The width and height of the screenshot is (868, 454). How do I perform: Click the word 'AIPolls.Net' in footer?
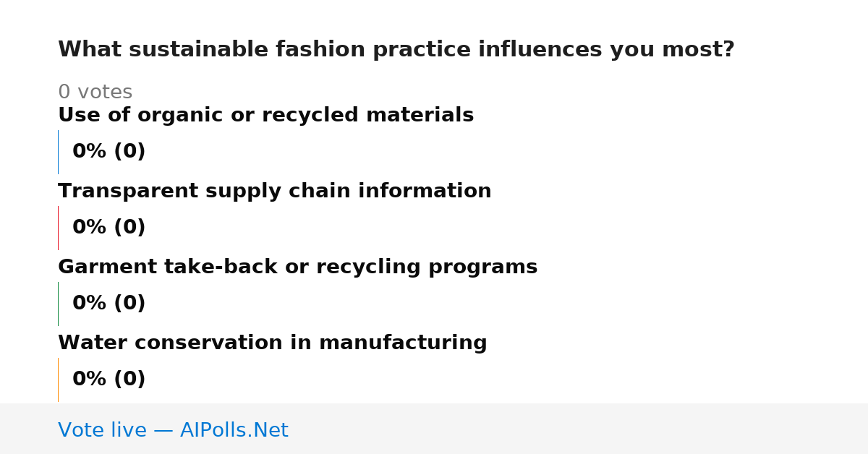tap(234, 431)
